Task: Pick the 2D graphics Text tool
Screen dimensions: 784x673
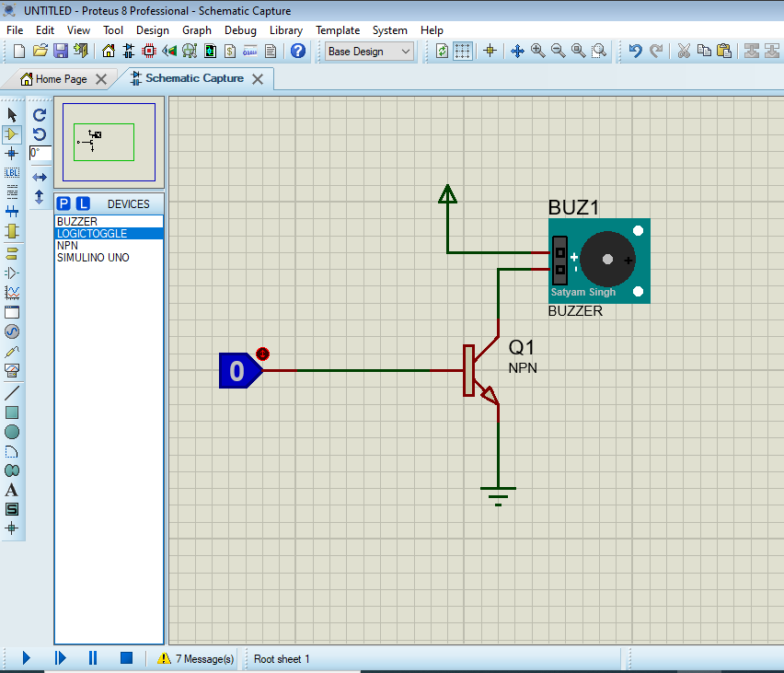Action: click(x=12, y=490)
